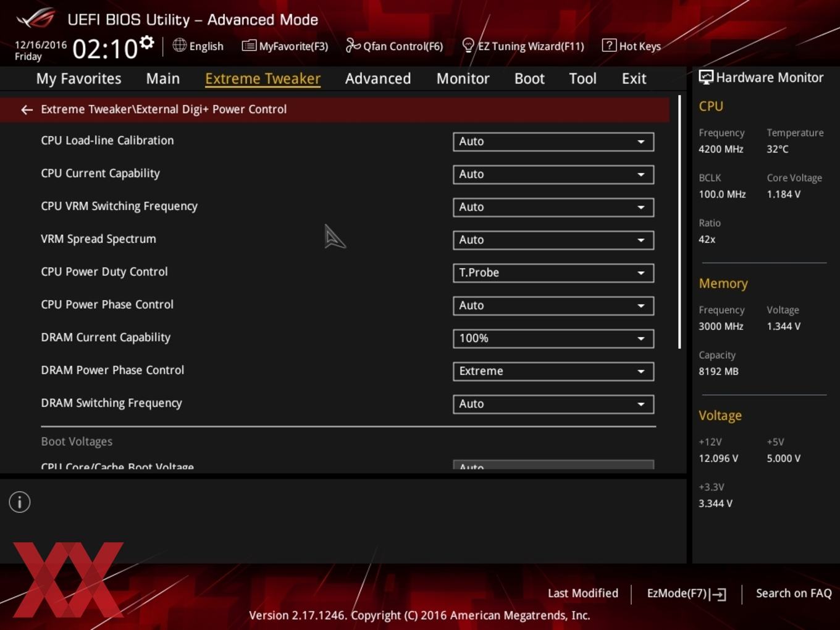Click the back arrow in the breadcrumb bar

pyautogui.click(x=27, y=110)
